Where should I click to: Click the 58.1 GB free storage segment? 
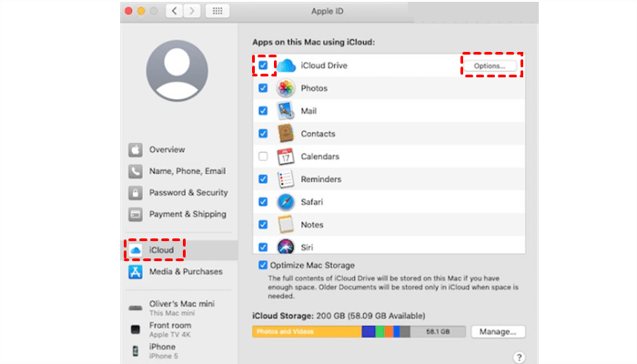tap(438, 332)
